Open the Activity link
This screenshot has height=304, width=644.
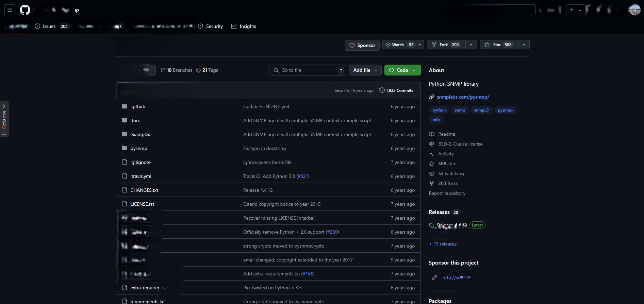click(x=442, y=154)
